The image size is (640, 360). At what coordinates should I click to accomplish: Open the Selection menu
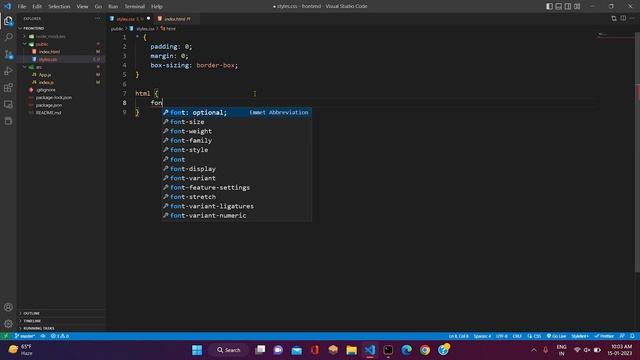(x=59, y=6)
